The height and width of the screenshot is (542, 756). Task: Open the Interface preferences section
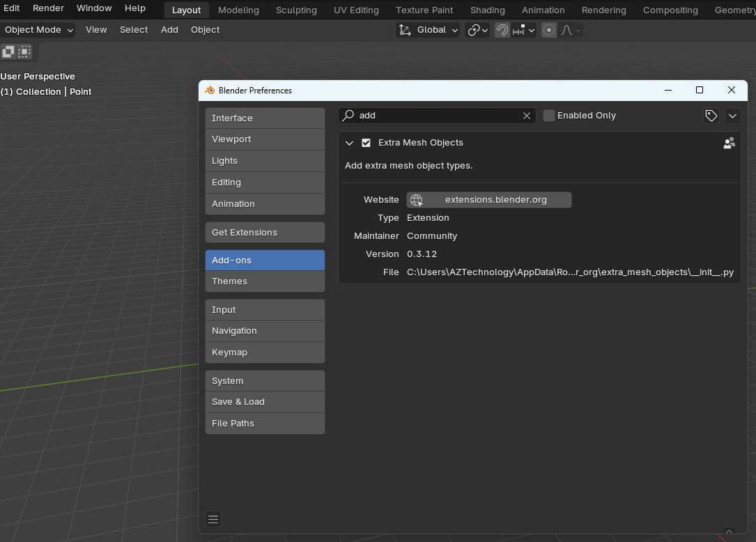click(x=265, y=118)
